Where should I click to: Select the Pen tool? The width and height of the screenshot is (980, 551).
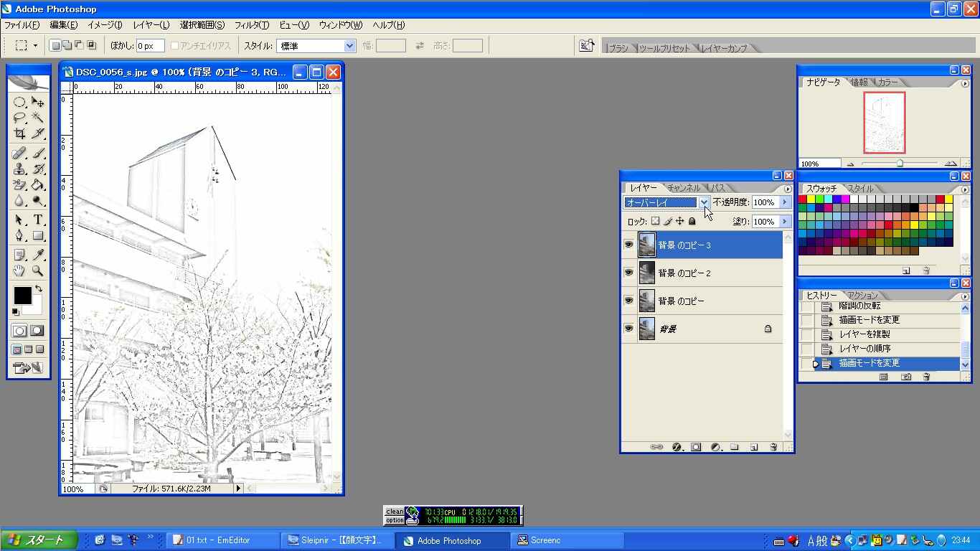(20, 236)
